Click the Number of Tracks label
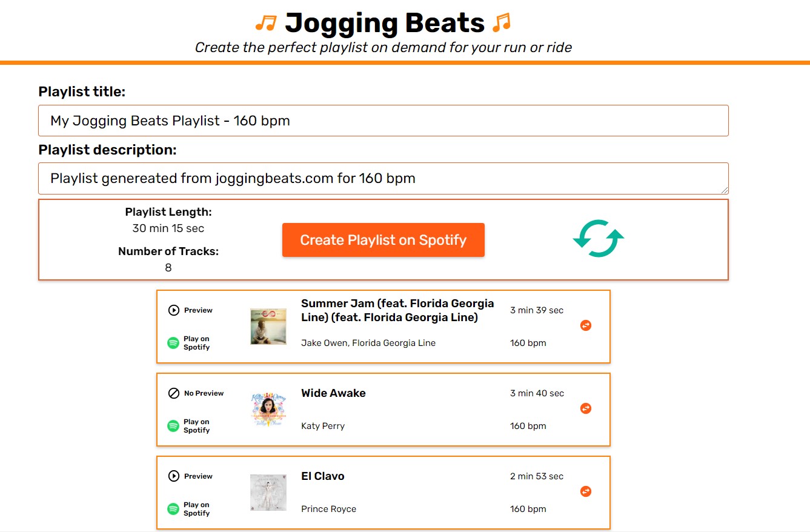 coord(168,251)
